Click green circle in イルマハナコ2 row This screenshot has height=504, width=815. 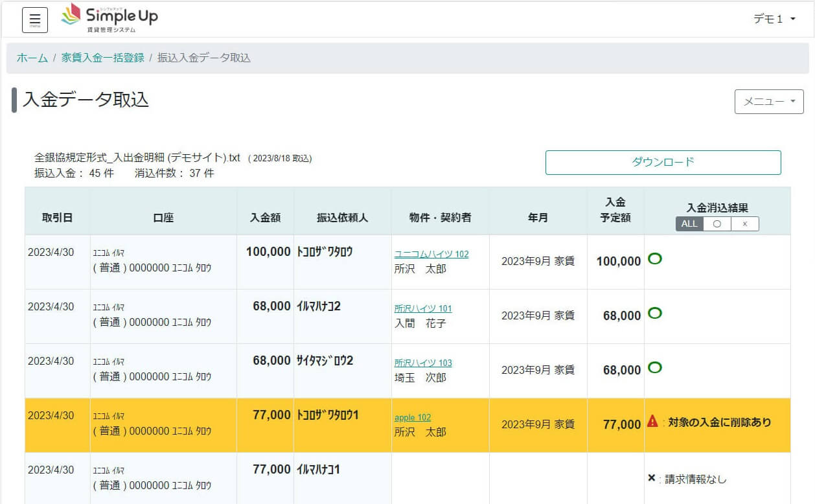[655, 314]
